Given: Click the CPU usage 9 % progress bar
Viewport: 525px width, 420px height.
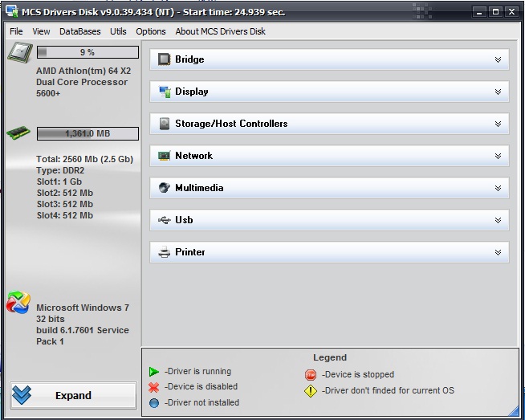Looking at the screenshot, I should point(87,52).
